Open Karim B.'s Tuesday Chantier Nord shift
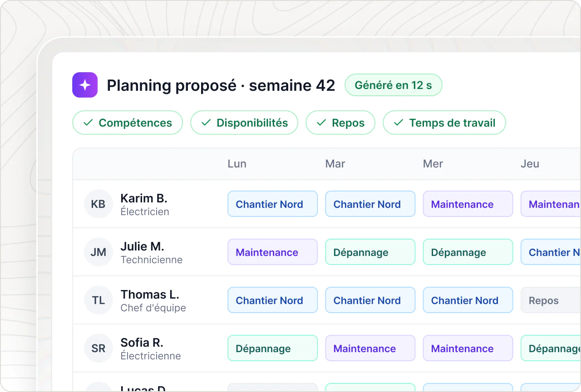The height and width of the screenshot is (392, 581). tap(370, 204)
